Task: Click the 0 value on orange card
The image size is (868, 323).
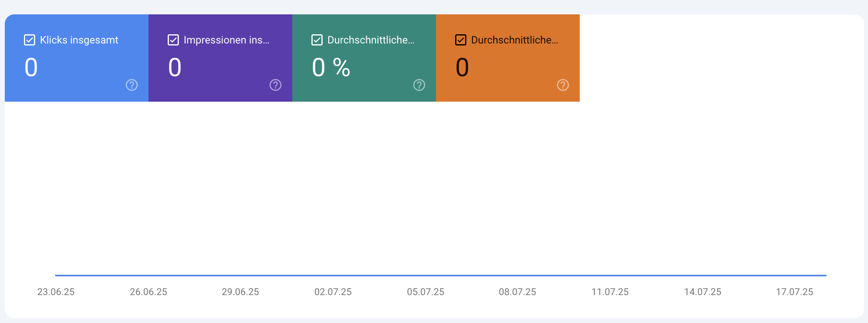Action: coord(462,67)
